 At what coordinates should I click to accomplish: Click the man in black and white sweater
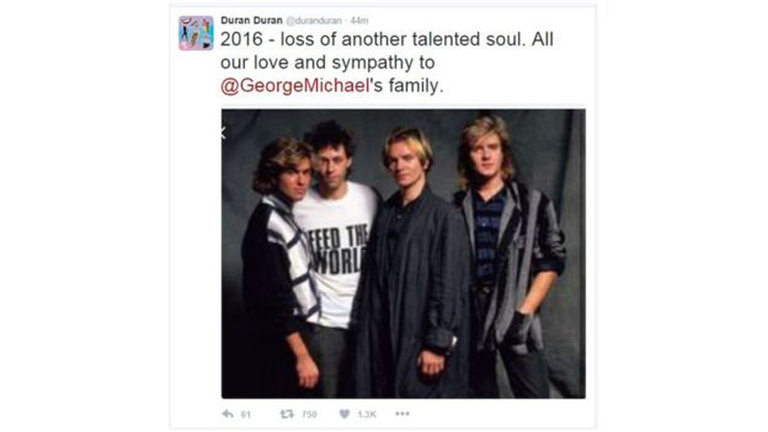tap(282, 264)
